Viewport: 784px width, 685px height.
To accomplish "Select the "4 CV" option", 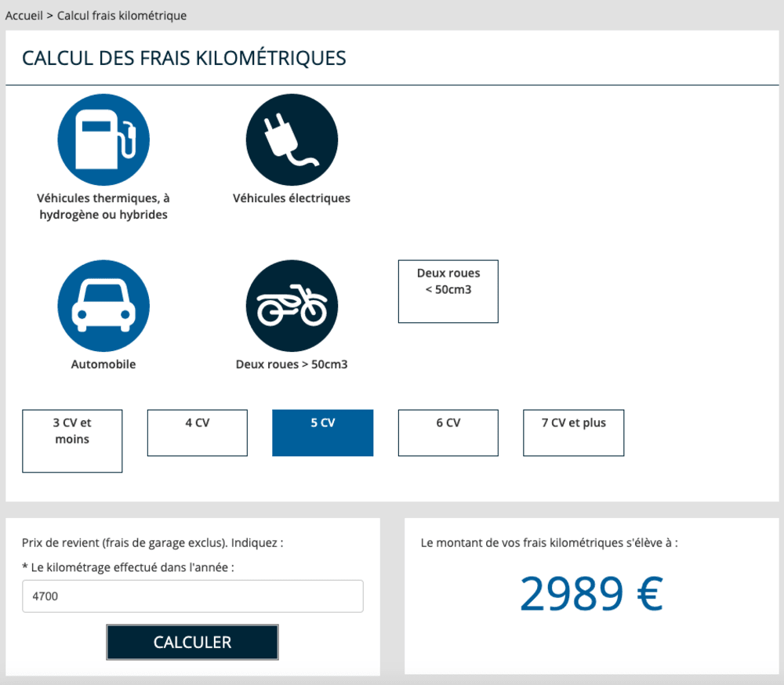I will (x=197, y=433).
